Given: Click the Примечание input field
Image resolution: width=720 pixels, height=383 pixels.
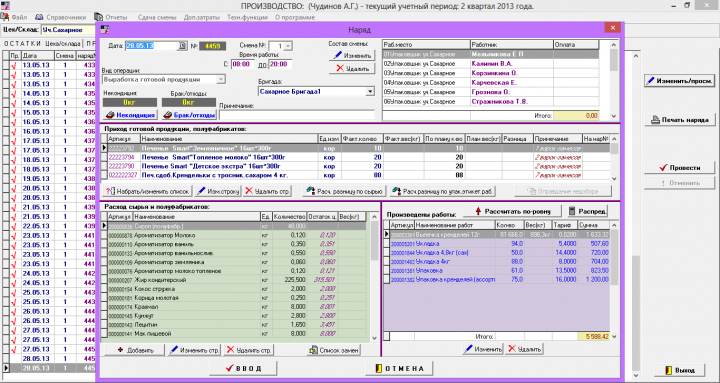Looking at the screenshot, I should coord(297,115).
